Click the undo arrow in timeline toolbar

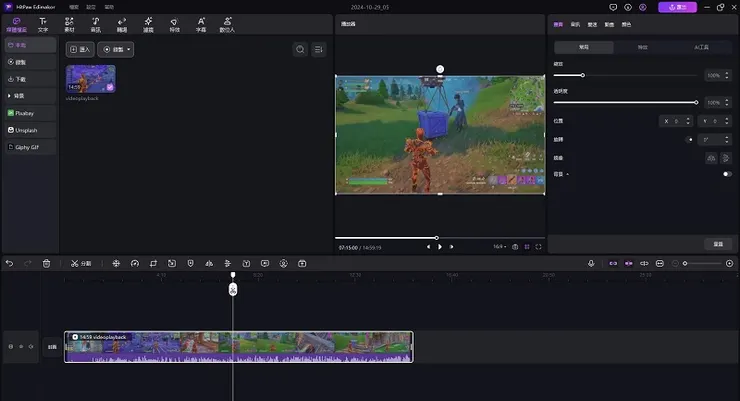[x=9, y=263]
